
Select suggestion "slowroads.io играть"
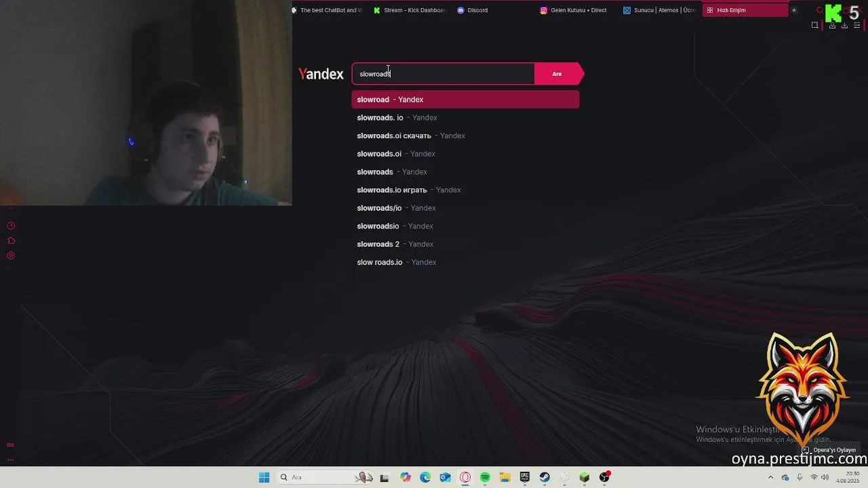click(465, 190)
